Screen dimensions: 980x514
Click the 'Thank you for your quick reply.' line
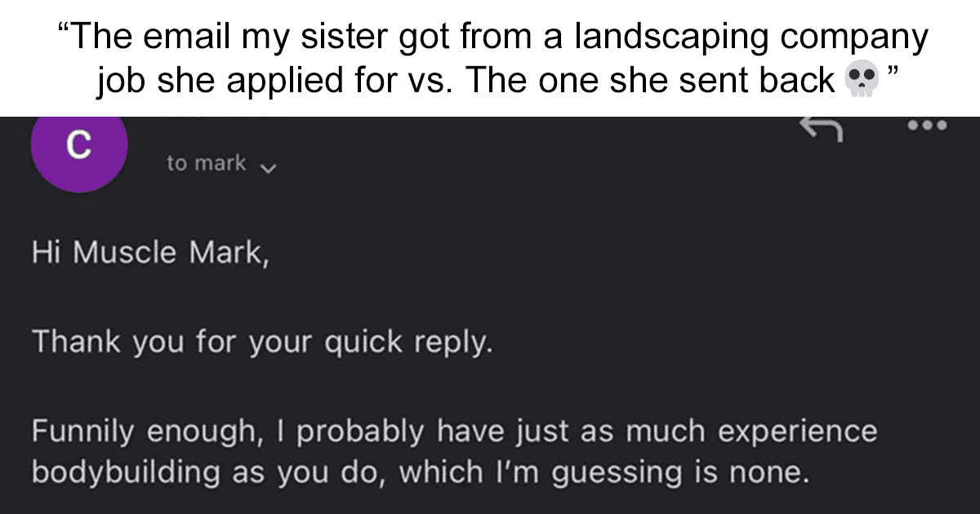(262, 343)
